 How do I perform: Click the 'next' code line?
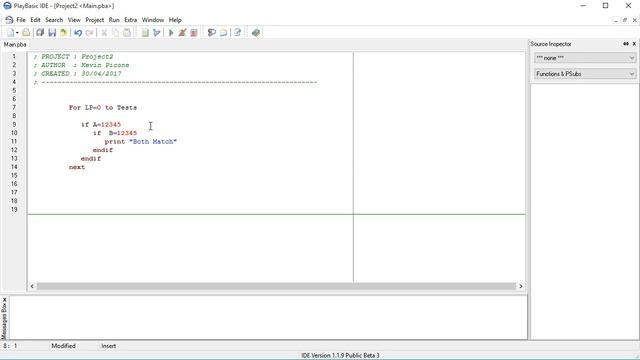[77, 167]
